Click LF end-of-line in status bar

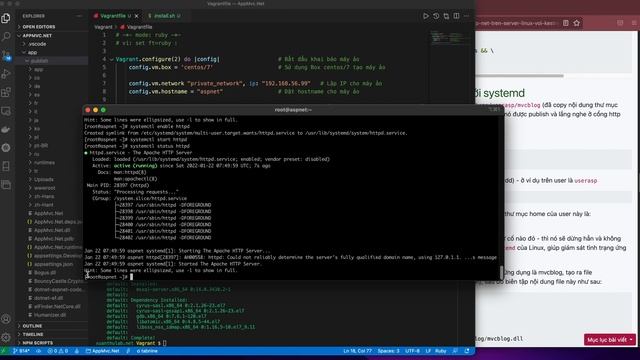(428, 351)
